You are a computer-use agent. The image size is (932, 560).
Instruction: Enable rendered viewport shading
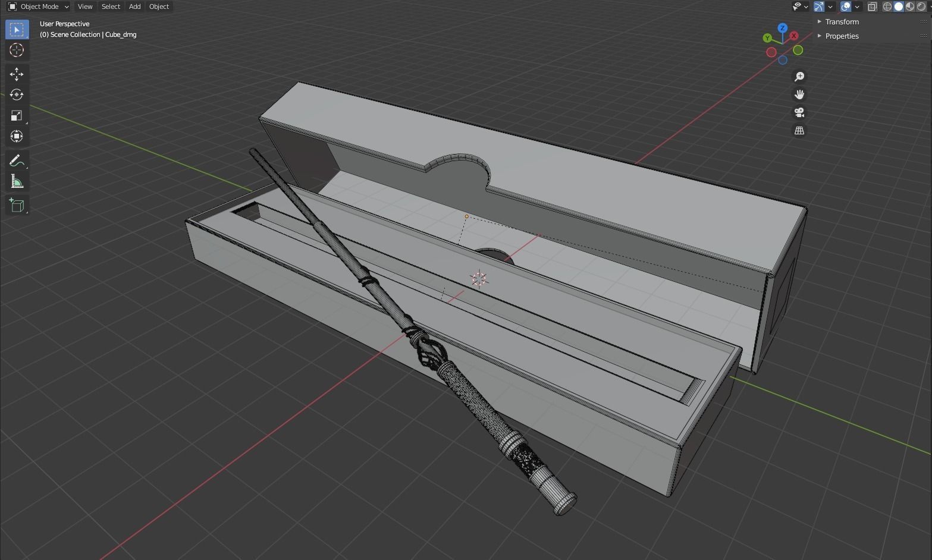[x=921, y=7]
